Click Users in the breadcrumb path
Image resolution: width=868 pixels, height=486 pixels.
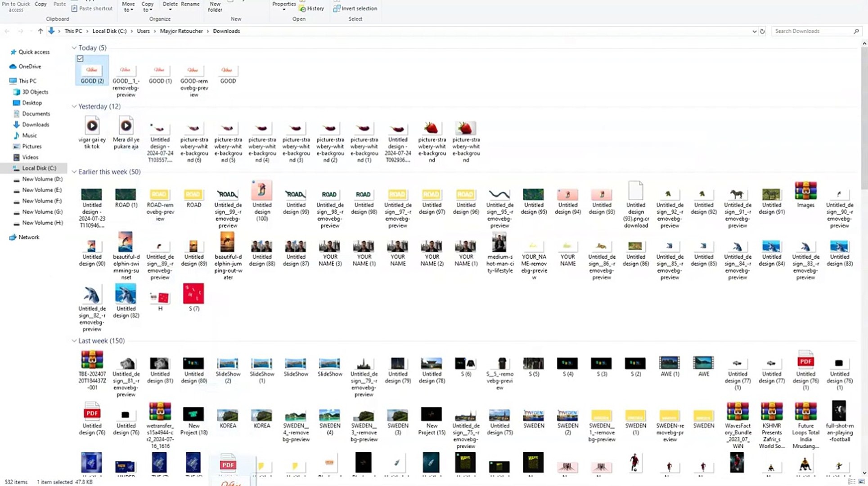point(143,31)
